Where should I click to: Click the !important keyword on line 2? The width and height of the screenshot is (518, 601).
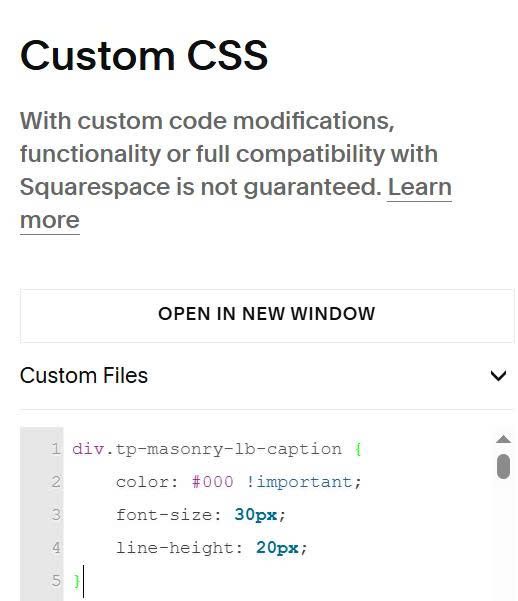click(299, 482)
